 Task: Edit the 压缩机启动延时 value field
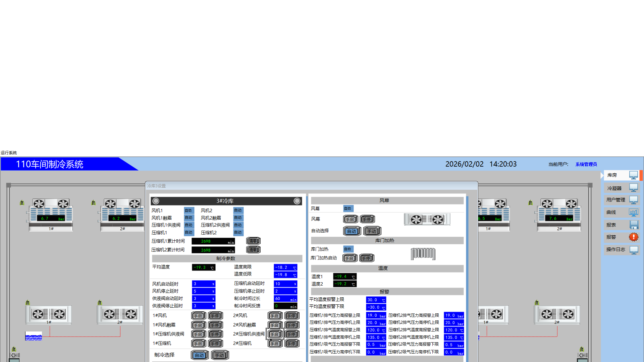pyautogui.click(x=285, y=284)
